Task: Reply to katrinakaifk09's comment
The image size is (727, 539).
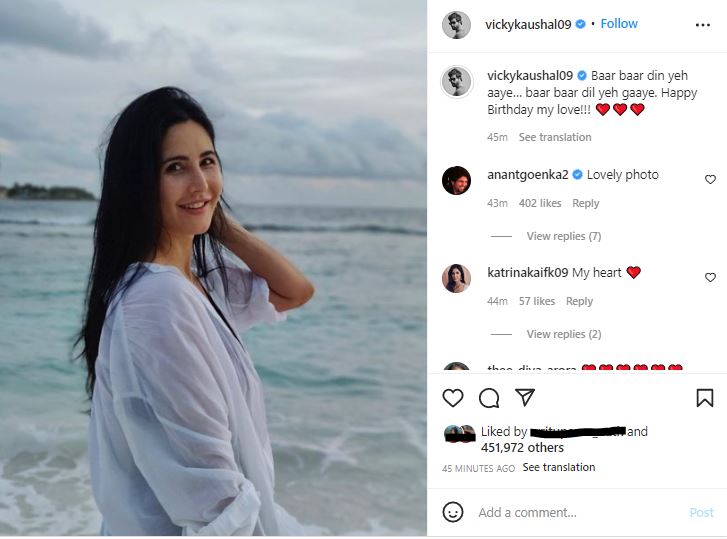Action: point(579,301)
